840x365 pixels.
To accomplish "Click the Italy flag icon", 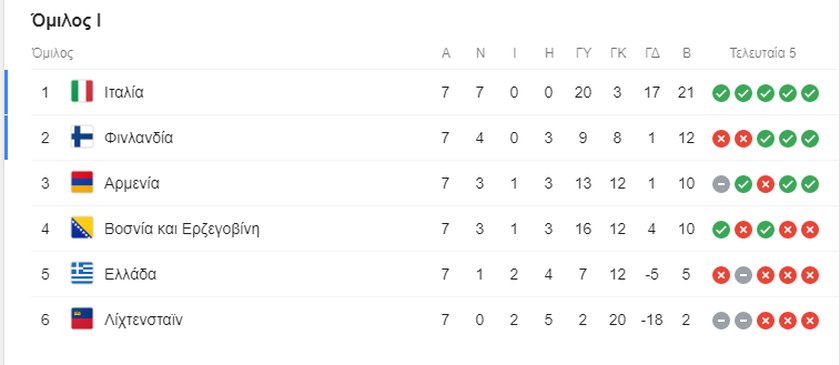I will 82,92.
